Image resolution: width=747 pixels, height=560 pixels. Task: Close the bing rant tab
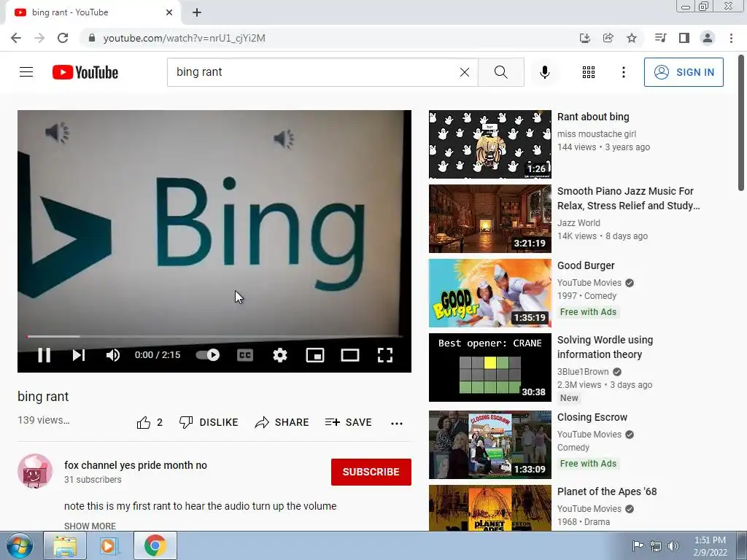pos(169,12)
